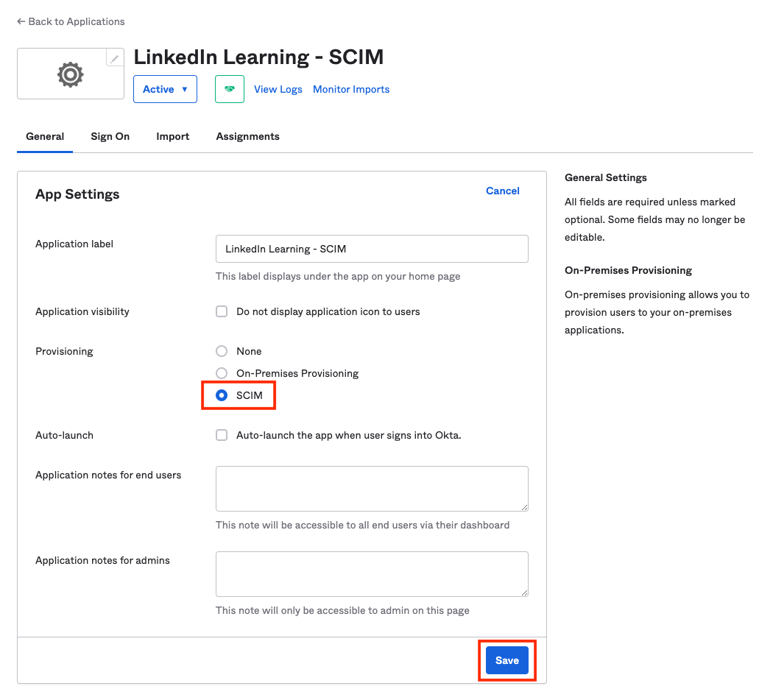Screen dimensions: 773x700
Task: Click Cancel in App Settings
Action: click(502, 191)
